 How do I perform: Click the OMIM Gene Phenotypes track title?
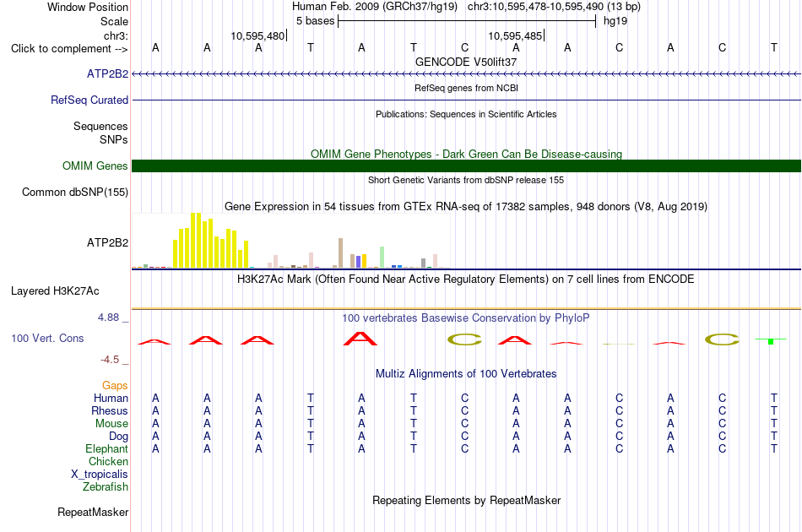pos(466,154)
